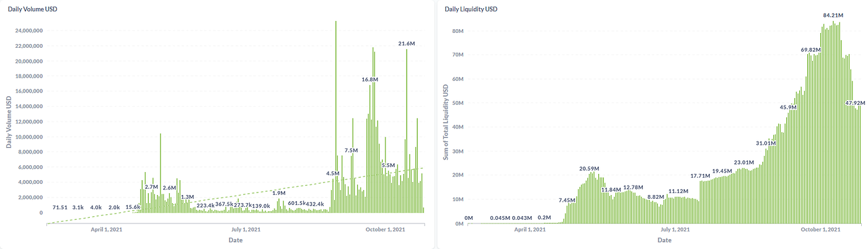Image resolution: width=868 pixels, height=249 pixels.
Task: Click the "Date" axis title under Daily Liquidity chart
Action: (x=664, y=240)
